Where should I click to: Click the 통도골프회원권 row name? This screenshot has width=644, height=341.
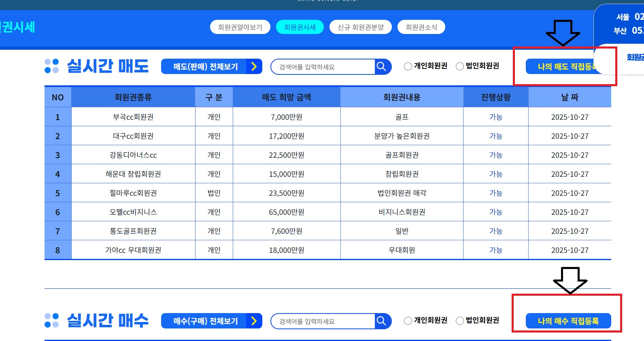[133, 231]
